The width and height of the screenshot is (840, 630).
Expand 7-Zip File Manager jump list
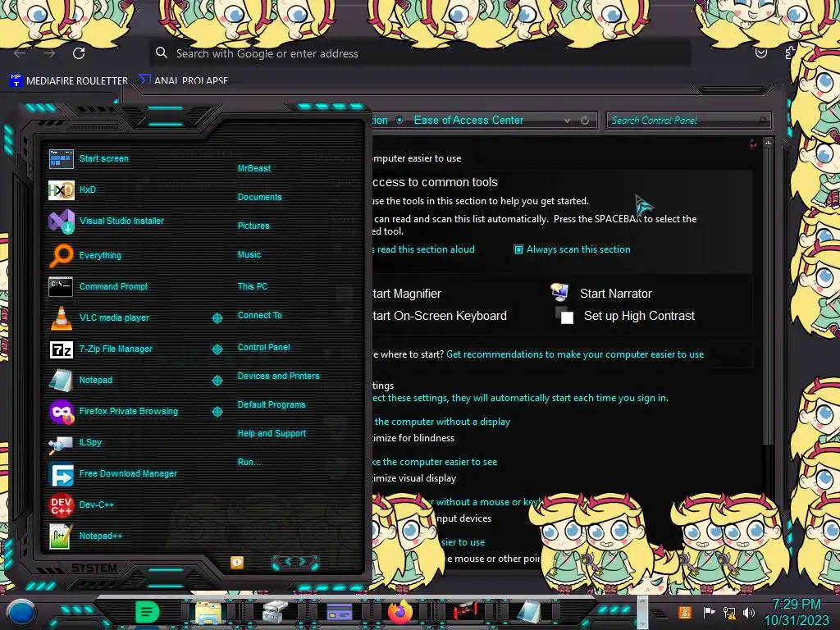pyautogui.click(x=217, y=349)
